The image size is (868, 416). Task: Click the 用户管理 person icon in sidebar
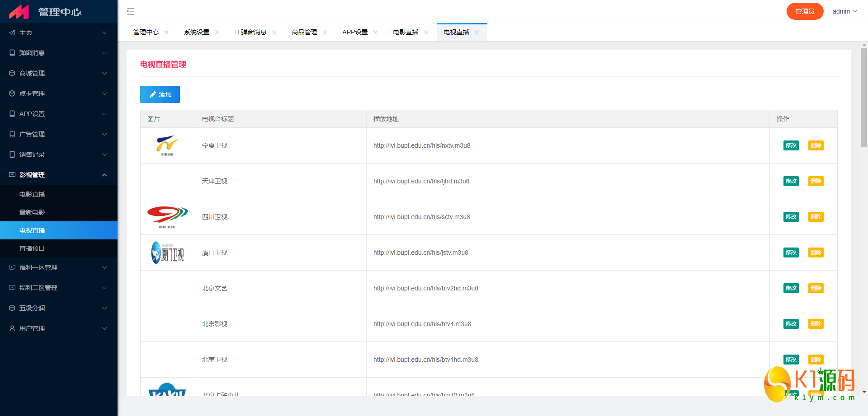[12, 328]
